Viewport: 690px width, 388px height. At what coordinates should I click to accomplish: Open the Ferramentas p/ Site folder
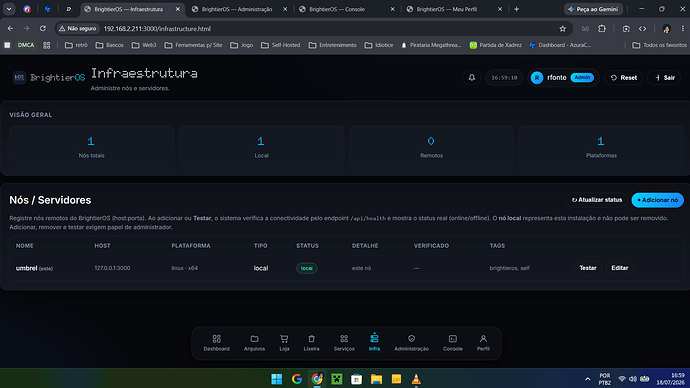click(193, 45)
